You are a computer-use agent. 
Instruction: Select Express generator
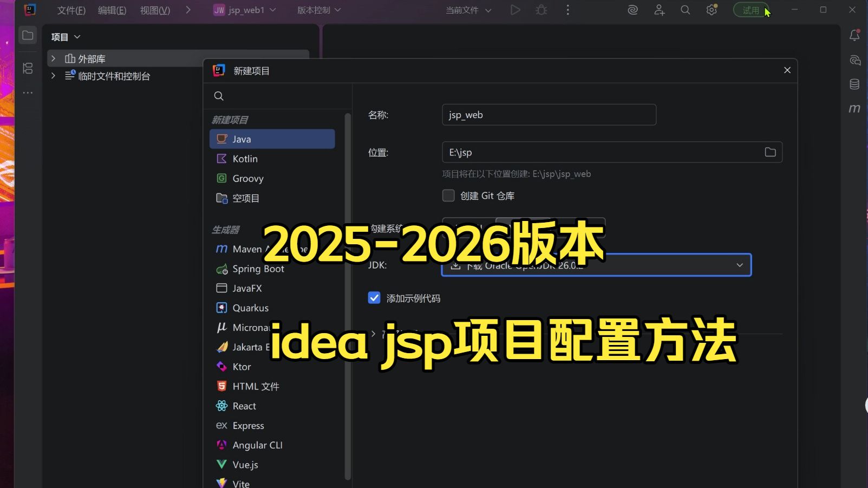pos(272,426)
